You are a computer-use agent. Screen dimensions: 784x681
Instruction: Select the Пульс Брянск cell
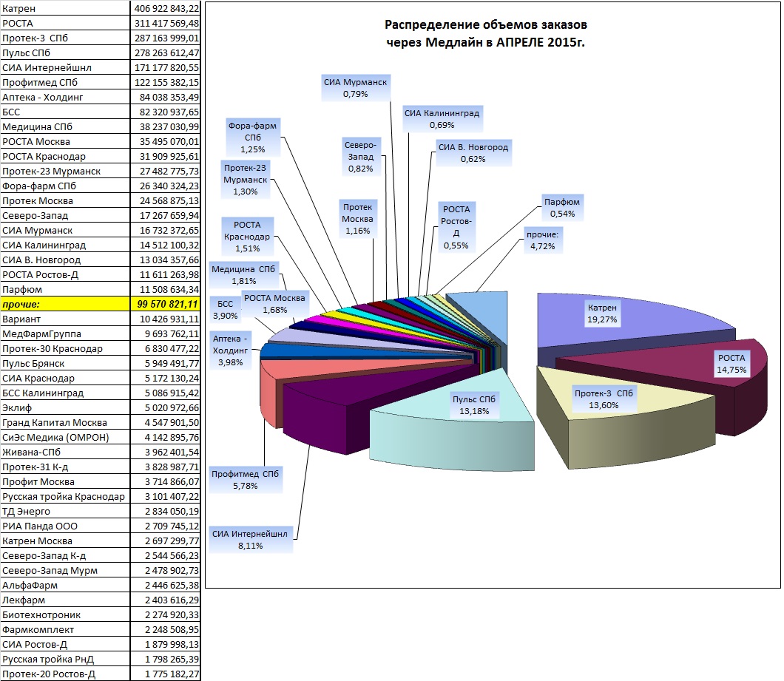click(x=65, y=363)
